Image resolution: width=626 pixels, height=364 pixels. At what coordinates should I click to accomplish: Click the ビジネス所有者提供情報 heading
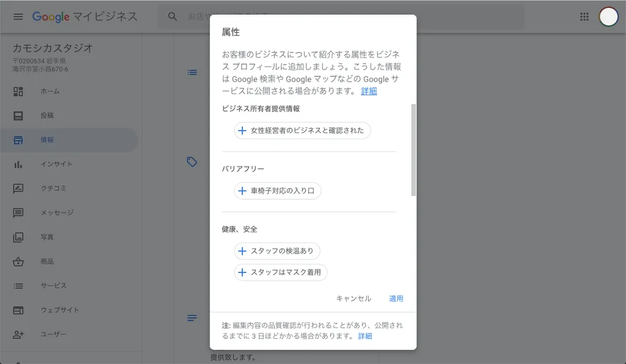point(260,109)
